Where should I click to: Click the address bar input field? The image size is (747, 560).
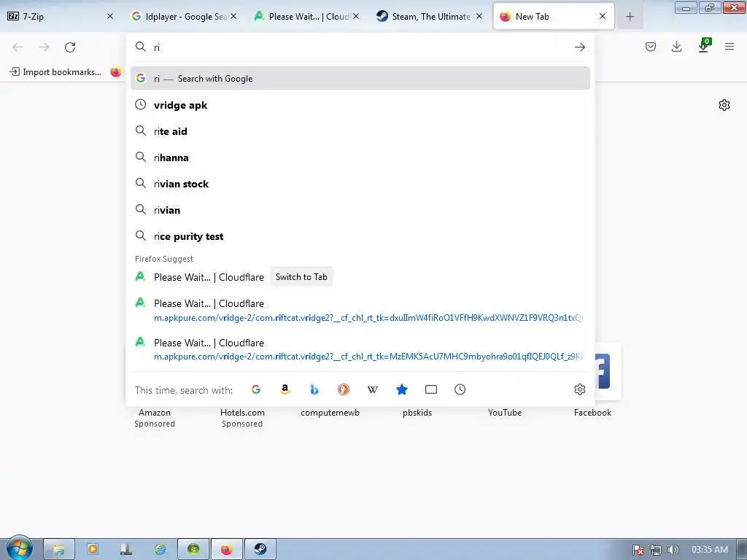click(x=360, y=47)
